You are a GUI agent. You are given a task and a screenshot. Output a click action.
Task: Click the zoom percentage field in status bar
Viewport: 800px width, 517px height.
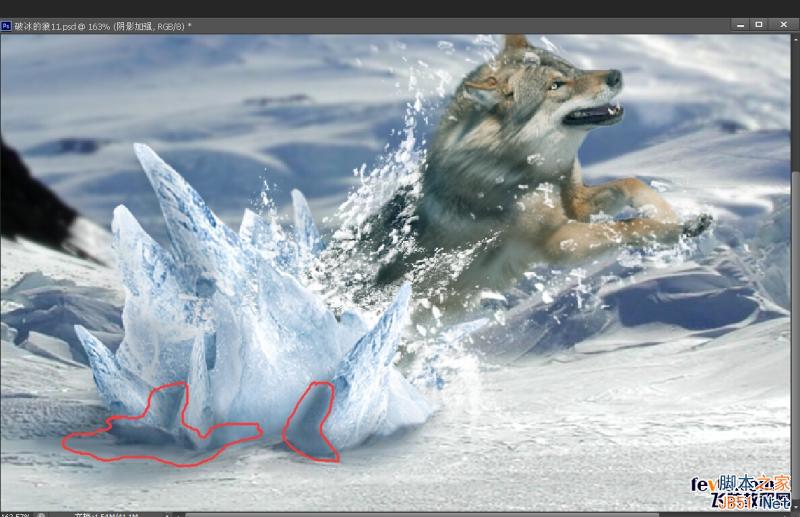click(15, 514)
